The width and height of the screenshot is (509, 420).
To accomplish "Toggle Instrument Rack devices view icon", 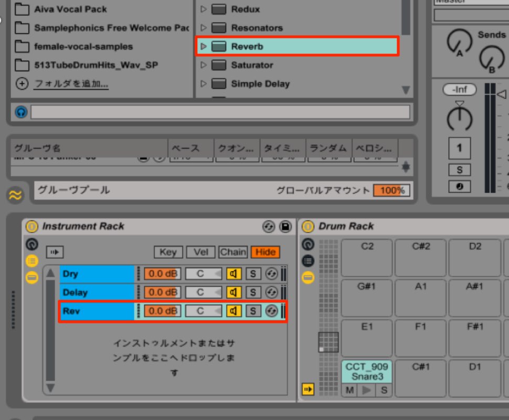I will [x=32, y=278].
